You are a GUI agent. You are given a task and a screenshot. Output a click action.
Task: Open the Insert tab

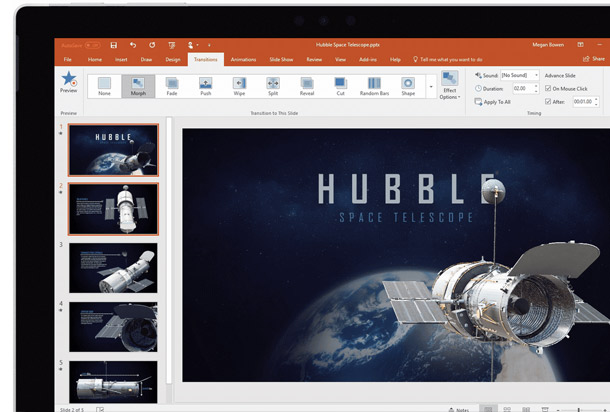[121, 60]
